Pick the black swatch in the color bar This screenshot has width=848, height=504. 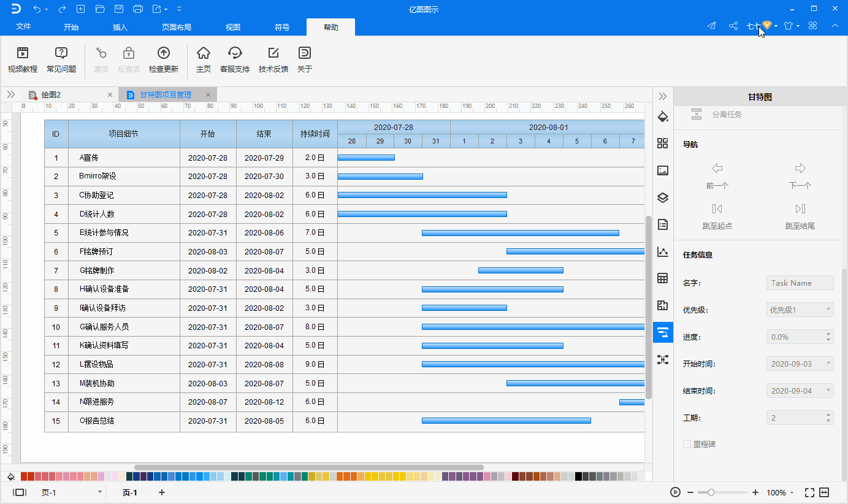pyautogui.click(x=579, y=476)
